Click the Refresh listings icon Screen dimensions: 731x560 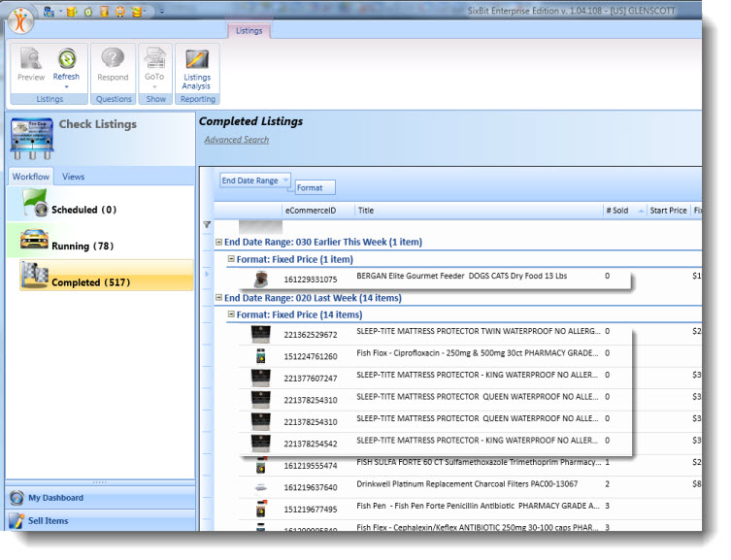click(66, 61)
